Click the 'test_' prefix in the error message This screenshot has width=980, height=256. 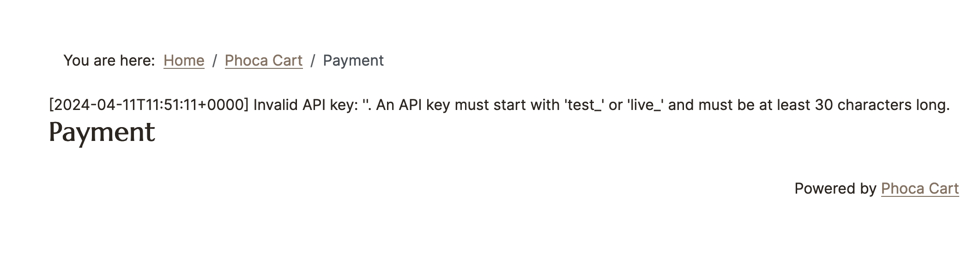584,105
